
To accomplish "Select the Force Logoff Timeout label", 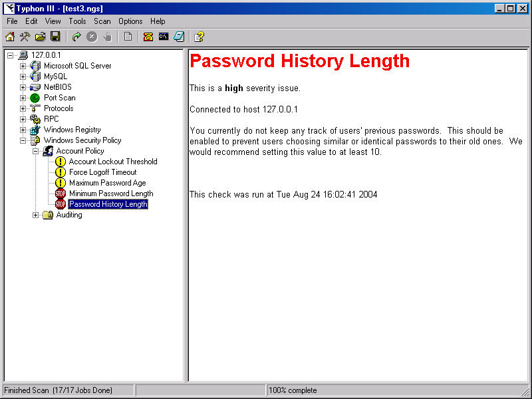I will (x=103, y=172).
